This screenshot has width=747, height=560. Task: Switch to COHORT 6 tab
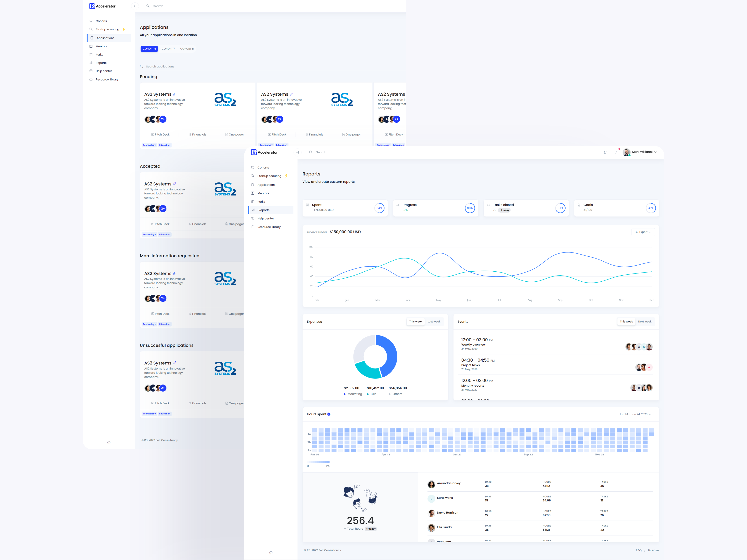[149, 49]
